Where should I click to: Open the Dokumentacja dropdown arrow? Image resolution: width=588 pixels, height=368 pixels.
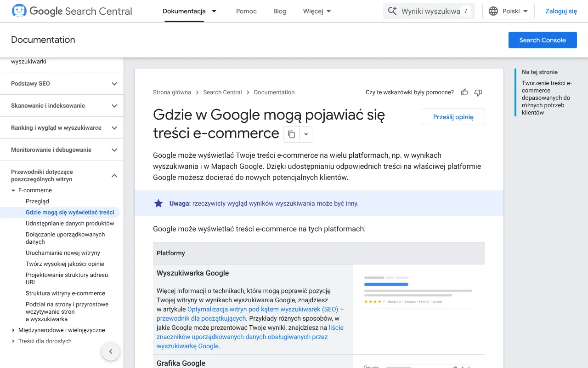[214, 11]
